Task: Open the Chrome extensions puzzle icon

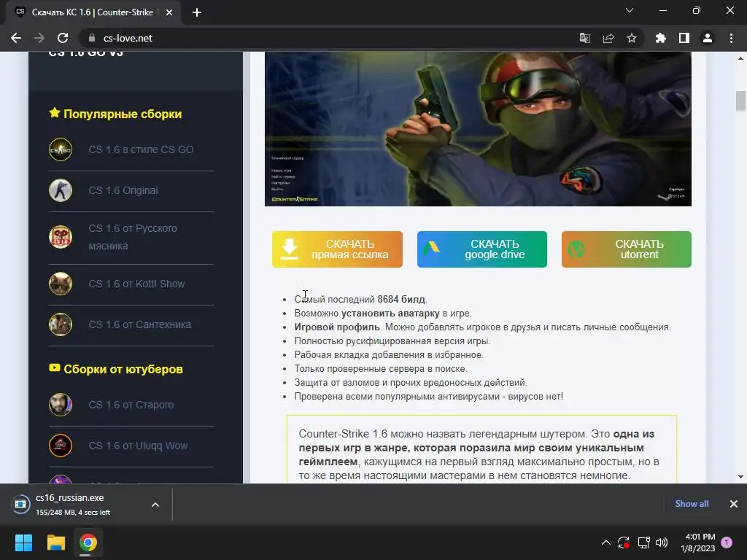Action: point(661,38)
